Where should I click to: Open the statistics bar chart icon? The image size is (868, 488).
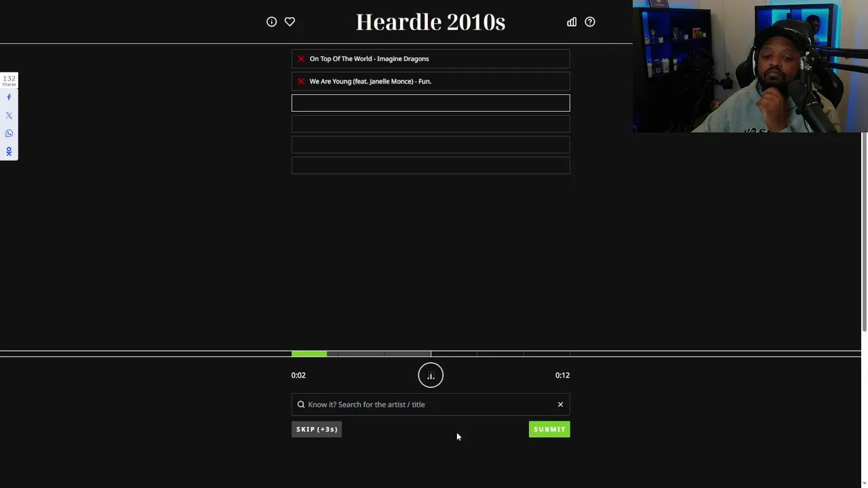tap(572, 22)
